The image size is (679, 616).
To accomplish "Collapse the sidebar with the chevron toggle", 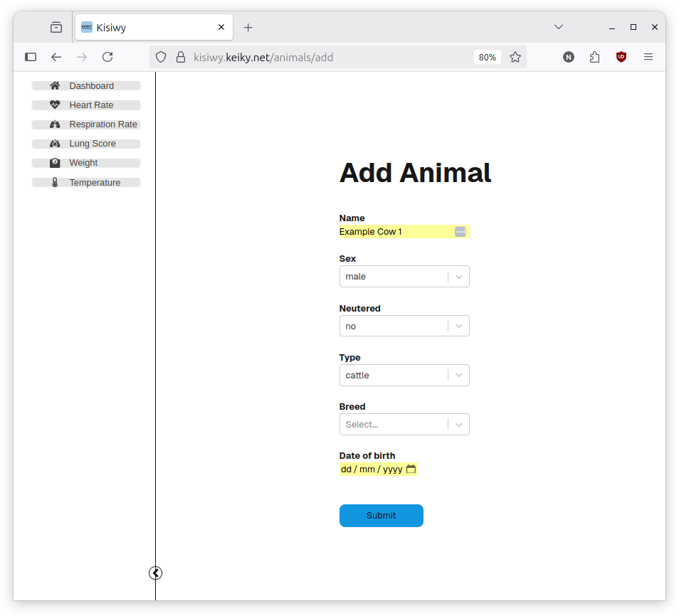I will [155, 573].
